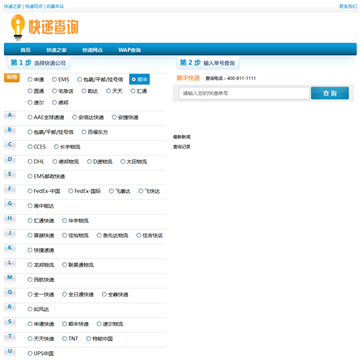Click the tracking number input field
This screenshot has width=360, height=360.
pyautogui.click(x=244, y=93)
